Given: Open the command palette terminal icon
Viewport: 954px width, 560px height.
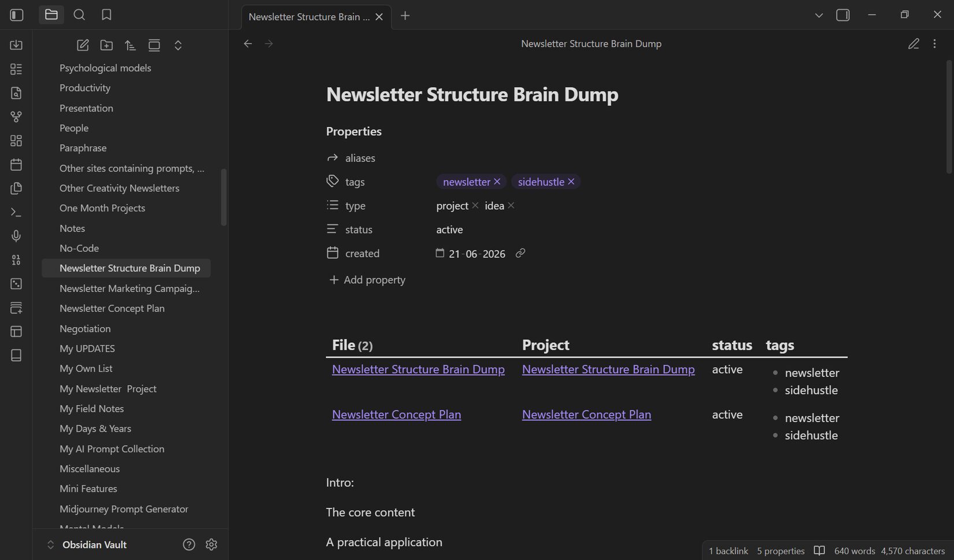Looking at the screenshot, I should point(16,212).
